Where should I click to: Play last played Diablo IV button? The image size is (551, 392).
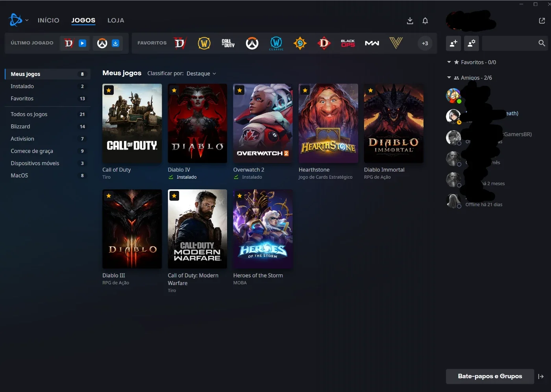[82, 43]
